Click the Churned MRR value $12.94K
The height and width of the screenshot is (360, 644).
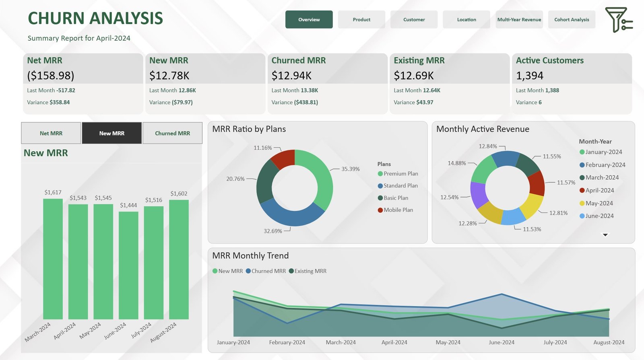pyautogui.click(x=291, y=76)
